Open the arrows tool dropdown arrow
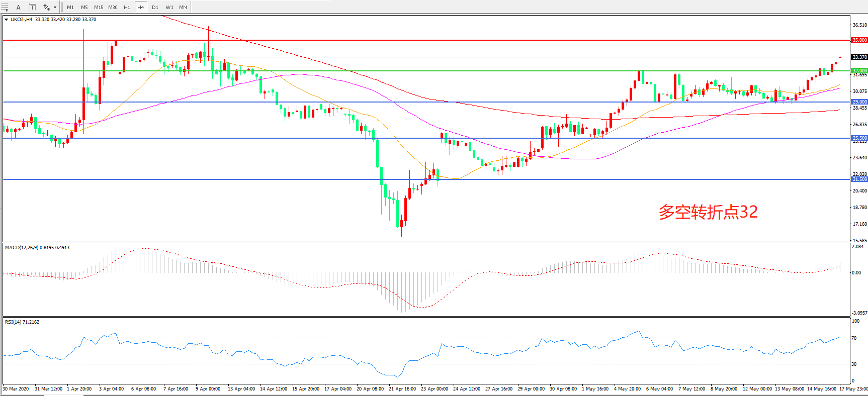 55,7
